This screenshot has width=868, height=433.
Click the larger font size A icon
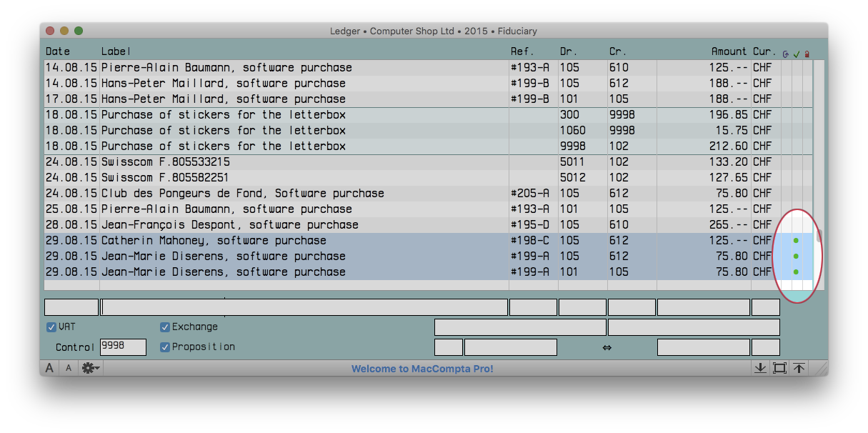[49, 368]
